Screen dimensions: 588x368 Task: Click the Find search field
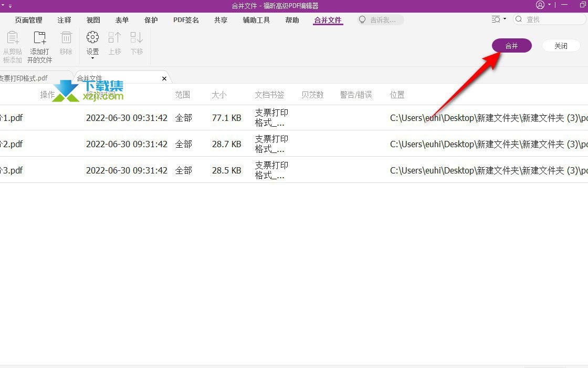tap(550, 19)
